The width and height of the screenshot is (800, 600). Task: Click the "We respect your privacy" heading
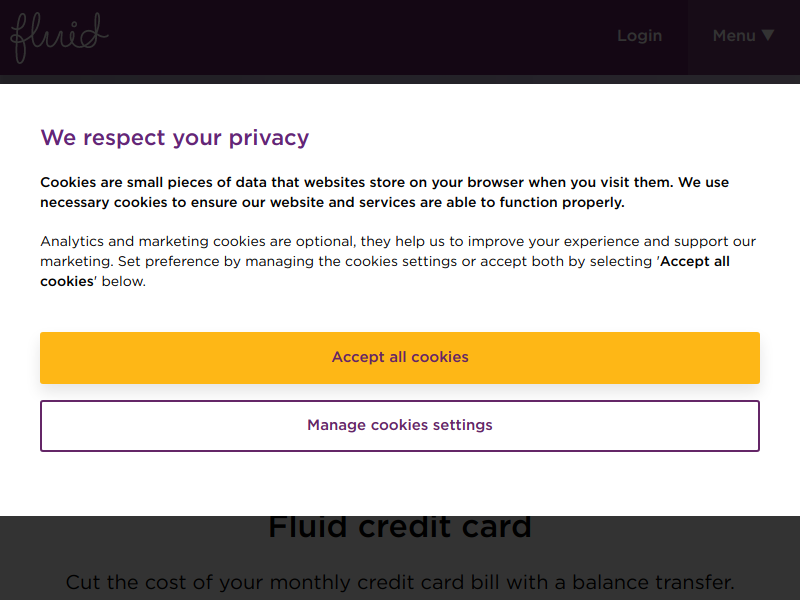coord(175,138)
